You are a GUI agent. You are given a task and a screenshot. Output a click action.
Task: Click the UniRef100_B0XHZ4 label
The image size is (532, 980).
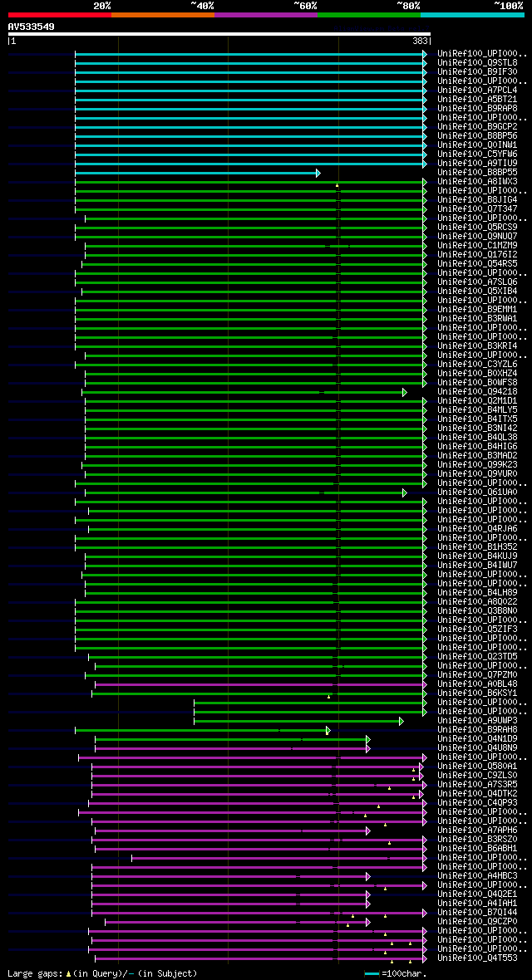coord(477,373)
